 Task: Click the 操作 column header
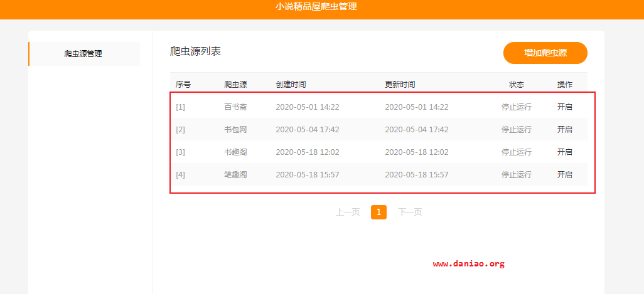(x=564, y=85)
